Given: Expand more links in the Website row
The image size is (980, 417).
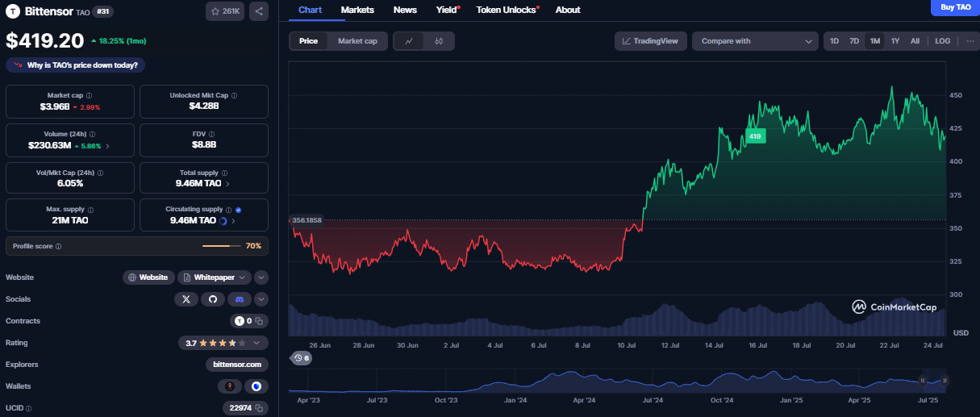Looking at the screenshot, I should [x=261, y=277].
